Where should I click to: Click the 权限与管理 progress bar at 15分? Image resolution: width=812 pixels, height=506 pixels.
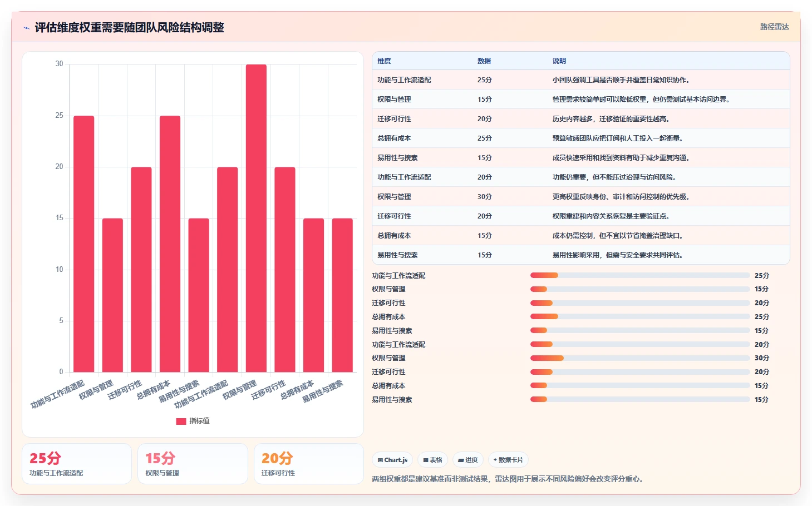tap(640, 289)
